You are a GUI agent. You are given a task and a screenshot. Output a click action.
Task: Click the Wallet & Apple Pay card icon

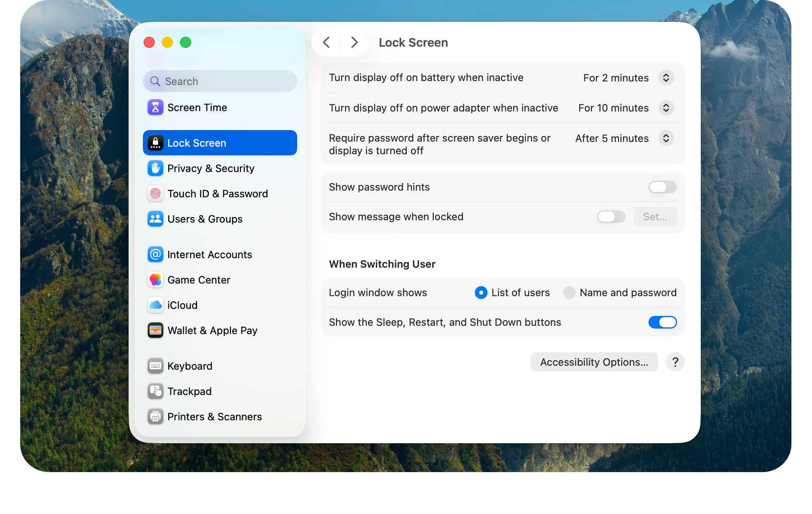(155, 331)
